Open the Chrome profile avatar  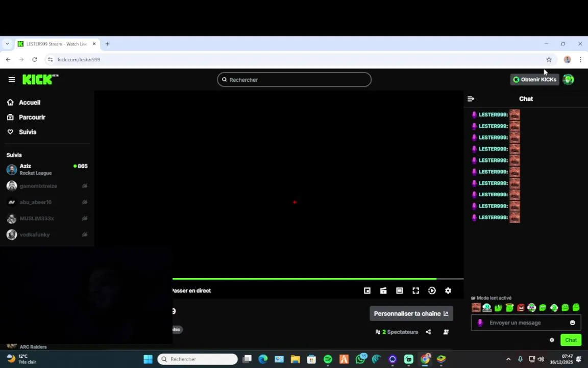pyautogui.click(x=568, y=59)
